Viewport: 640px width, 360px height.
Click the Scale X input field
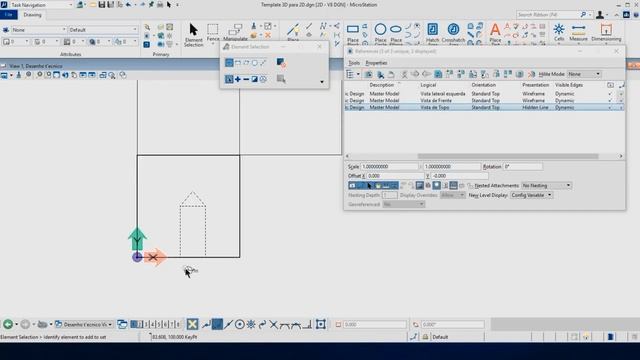click(390, 167)
